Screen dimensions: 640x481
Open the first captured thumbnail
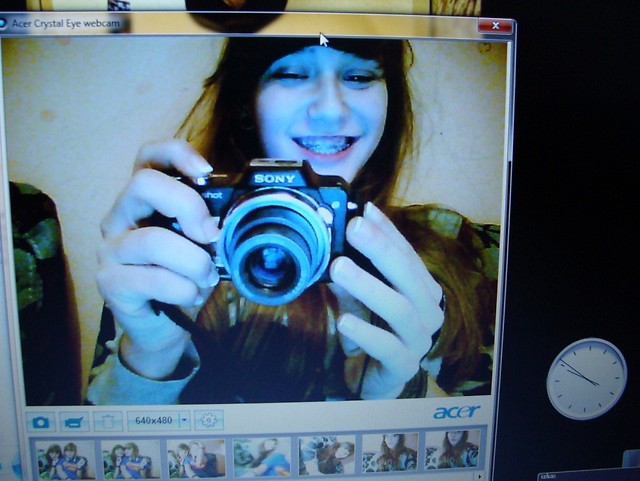click(x=65, y=459)
